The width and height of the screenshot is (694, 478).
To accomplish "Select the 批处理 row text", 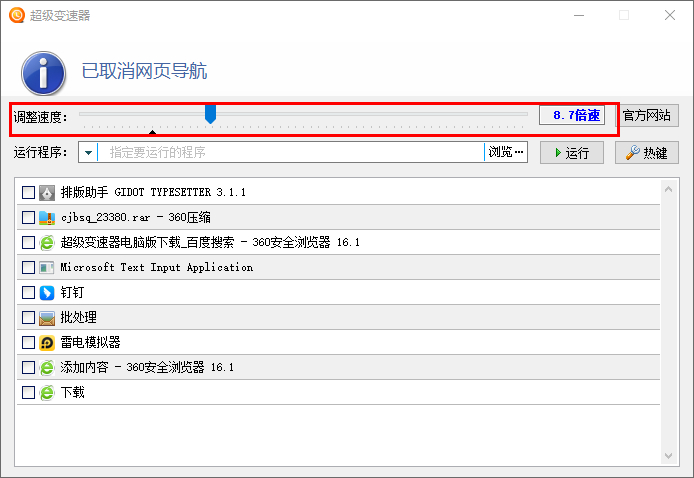I will click(x=78, y=317).
